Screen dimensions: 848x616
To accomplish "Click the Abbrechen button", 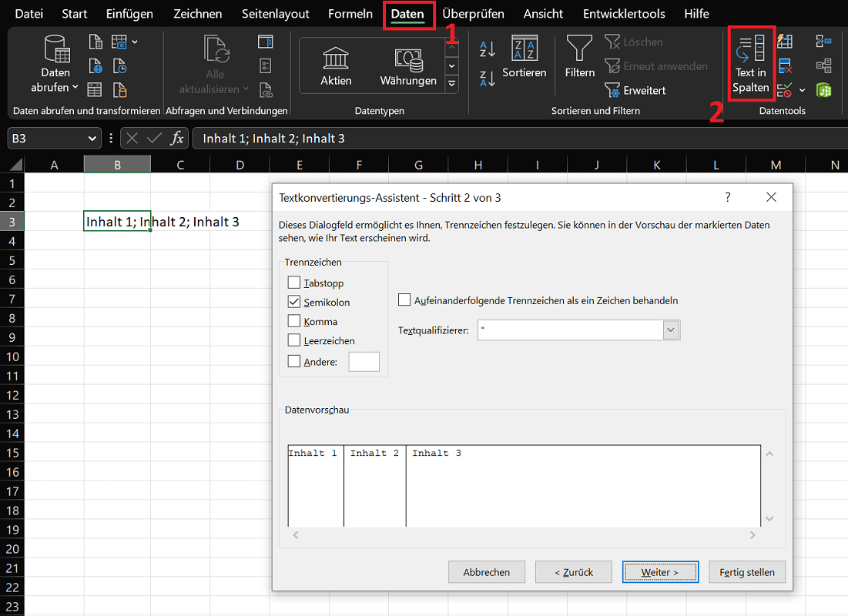I will (486, 571).
